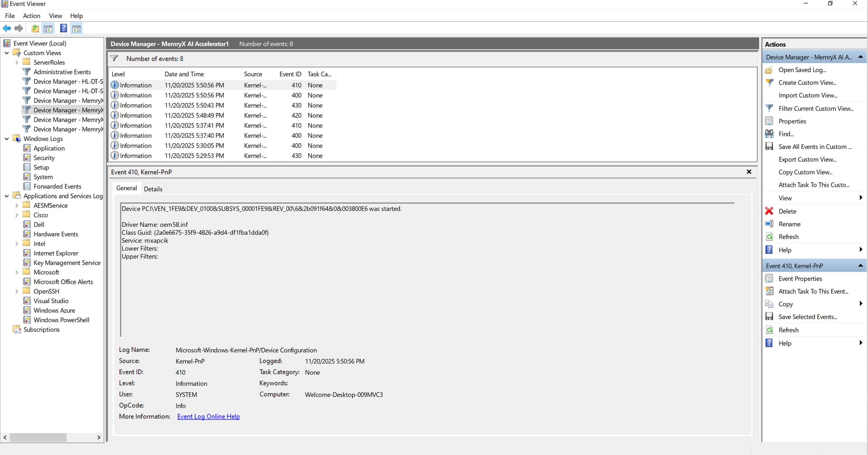Image resolution: width=868 pixels, height=455 pixels.
Task: Click the Back arrow in the toolbar
Action: [7, 28]
